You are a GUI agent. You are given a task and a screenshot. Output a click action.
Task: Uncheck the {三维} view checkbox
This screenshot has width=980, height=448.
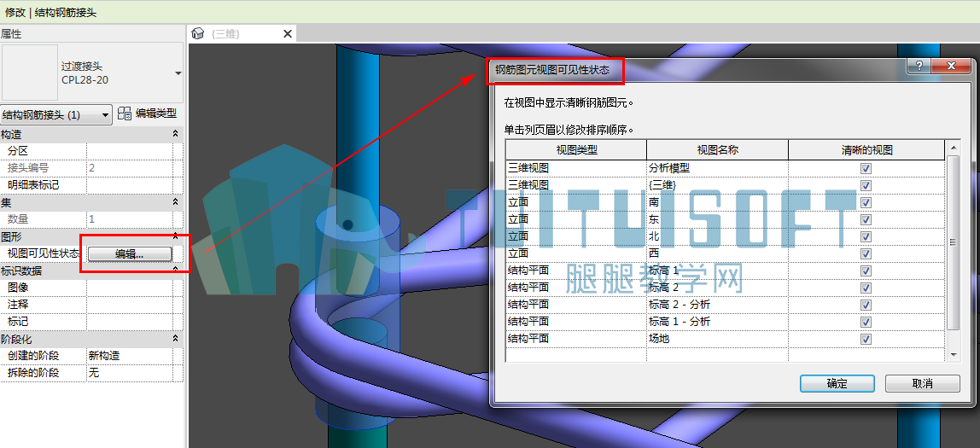click(x=866, y=185)
